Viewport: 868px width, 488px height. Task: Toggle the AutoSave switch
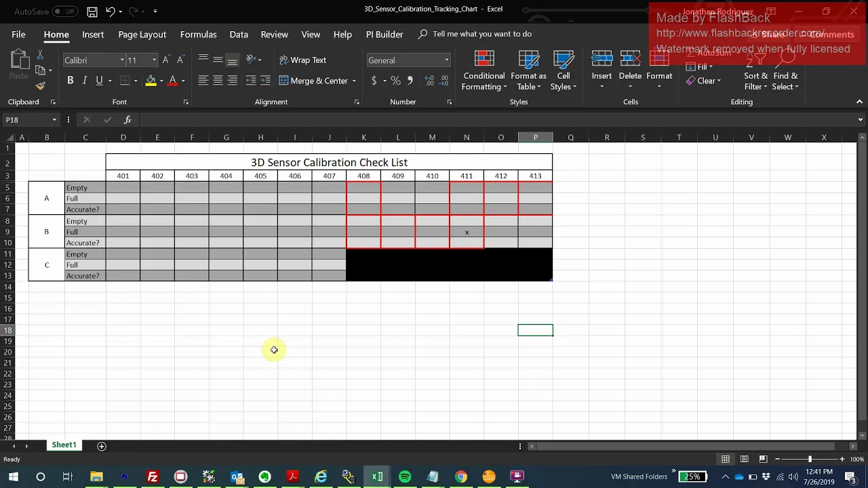click(x=65, y=12)
